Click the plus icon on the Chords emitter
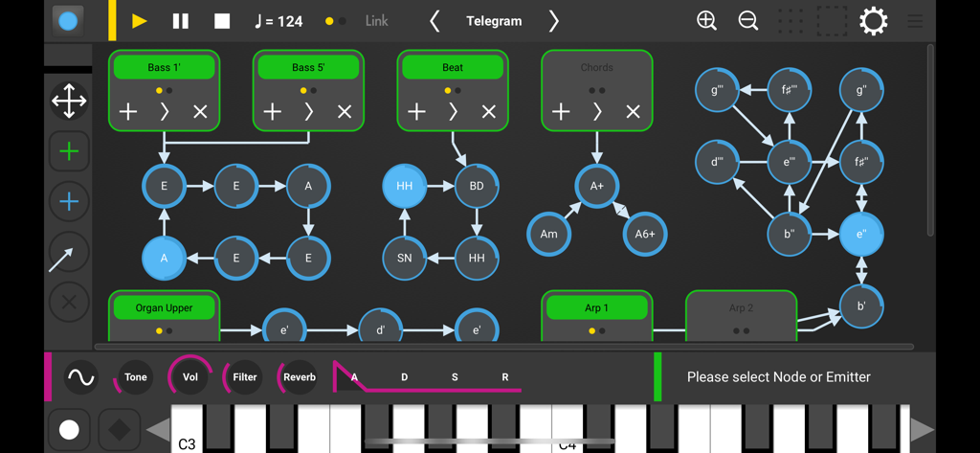980x453 pixels. [561, 112]
